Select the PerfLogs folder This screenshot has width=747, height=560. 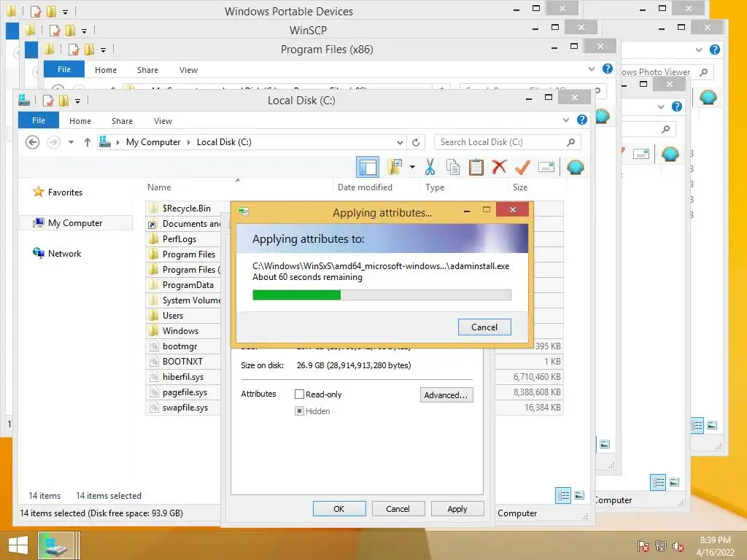[x=179, y=238]
